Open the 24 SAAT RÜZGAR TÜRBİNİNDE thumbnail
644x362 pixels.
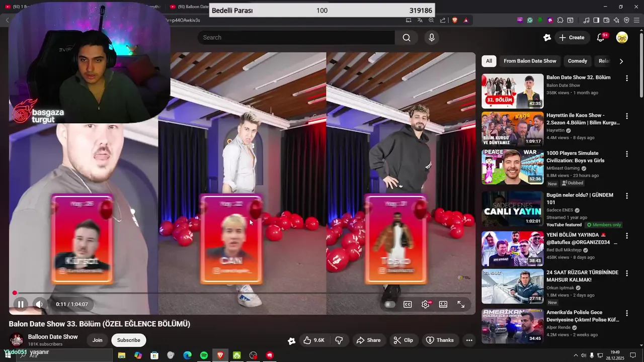coord(513,287)
